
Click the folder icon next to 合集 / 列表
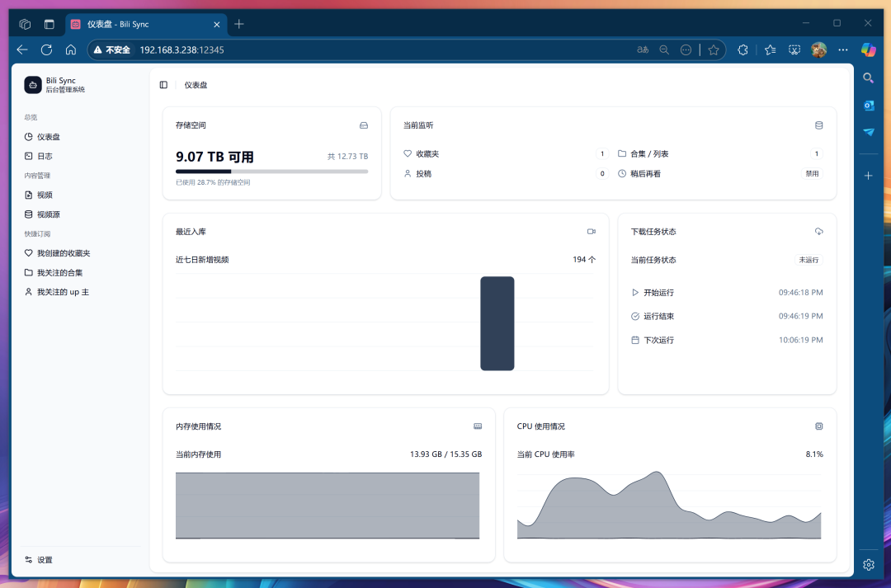[x=622, y=153]
